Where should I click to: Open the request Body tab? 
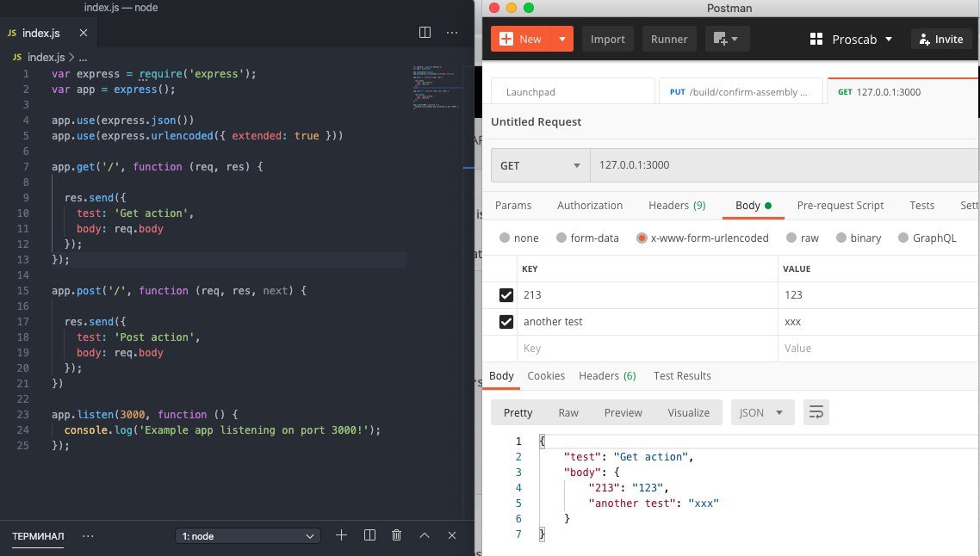pyautogui.click(x=754, y=206)
